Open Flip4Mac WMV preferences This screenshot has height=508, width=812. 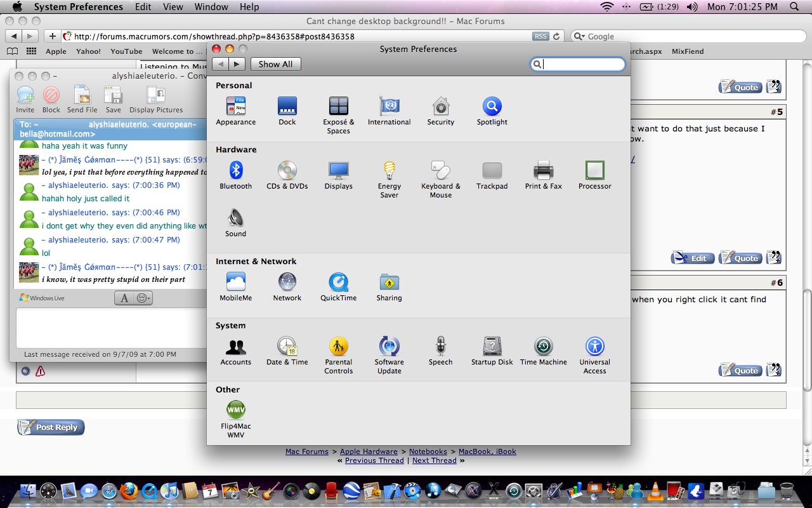coord(235,420)
